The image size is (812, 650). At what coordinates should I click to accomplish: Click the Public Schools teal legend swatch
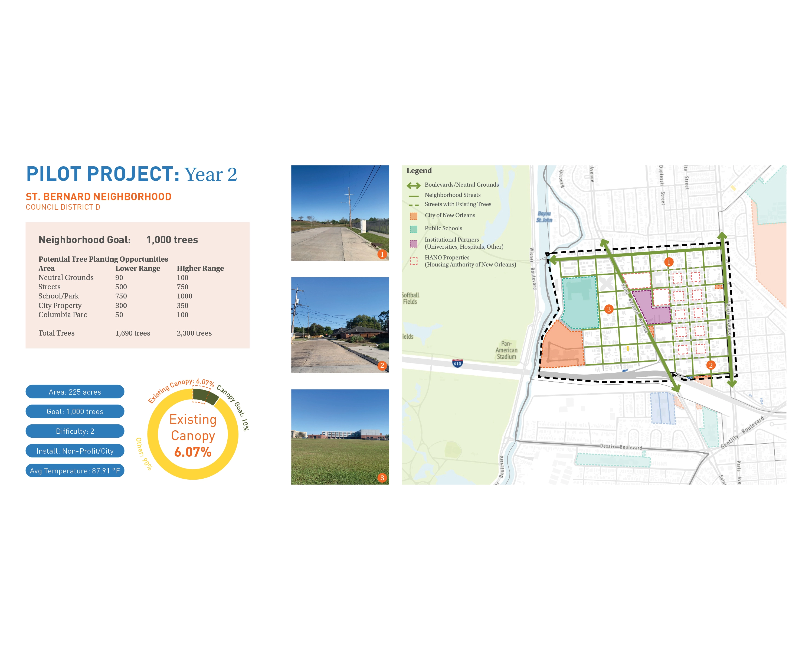coord(414,229)
